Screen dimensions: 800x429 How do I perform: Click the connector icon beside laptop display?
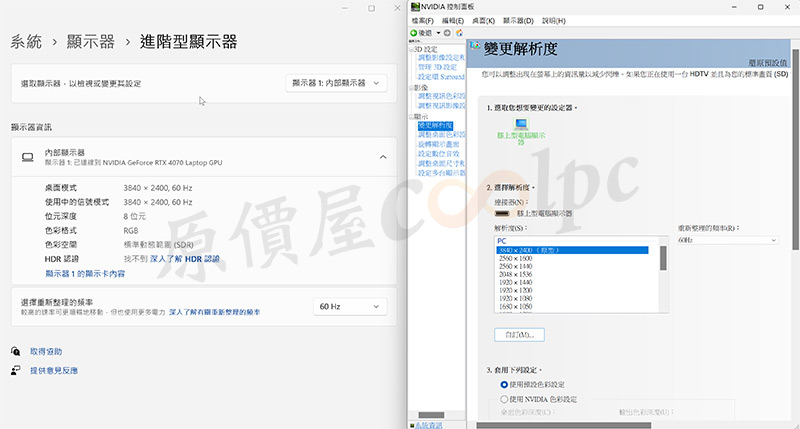(502, 213)
